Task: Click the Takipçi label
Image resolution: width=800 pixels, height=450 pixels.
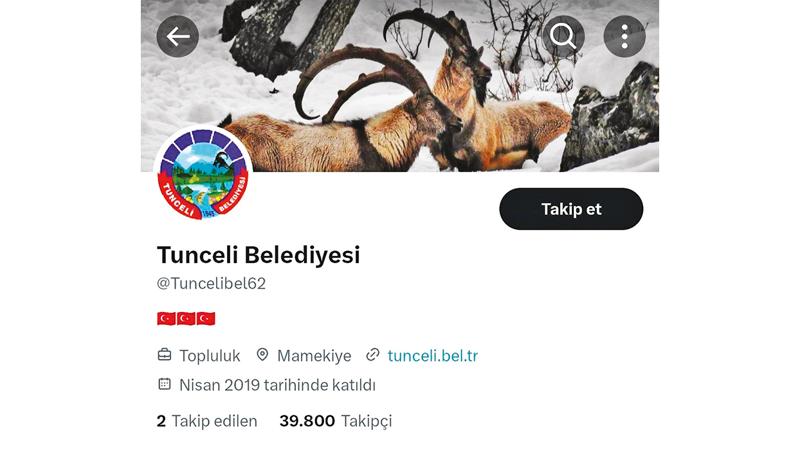Action: (x=367, y=421)
